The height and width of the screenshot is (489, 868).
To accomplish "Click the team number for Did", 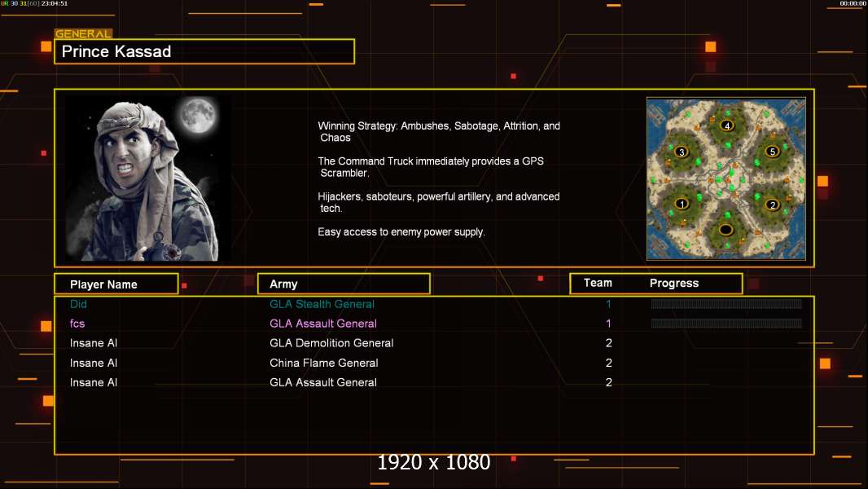I will [608, 304].
